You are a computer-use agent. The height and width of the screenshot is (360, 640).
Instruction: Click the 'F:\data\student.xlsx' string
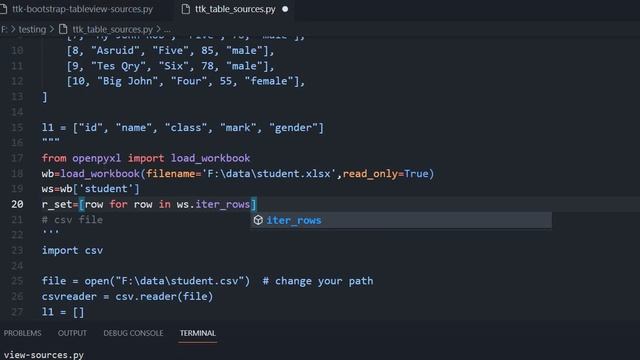click(269, 173)
